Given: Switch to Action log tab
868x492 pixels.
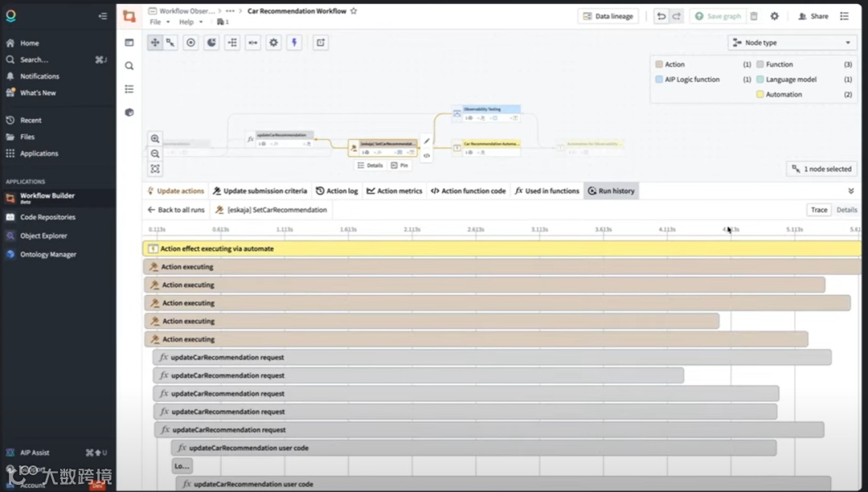Looking at the screenshot, I should click(337, 191).
